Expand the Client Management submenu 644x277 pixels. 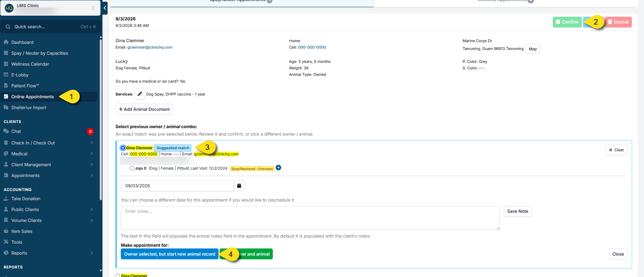(x=49, y=165)
